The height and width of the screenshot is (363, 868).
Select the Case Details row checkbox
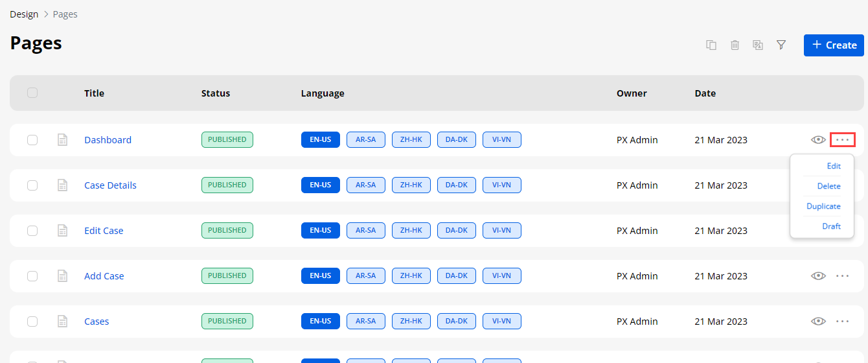[x=32, y=185]
